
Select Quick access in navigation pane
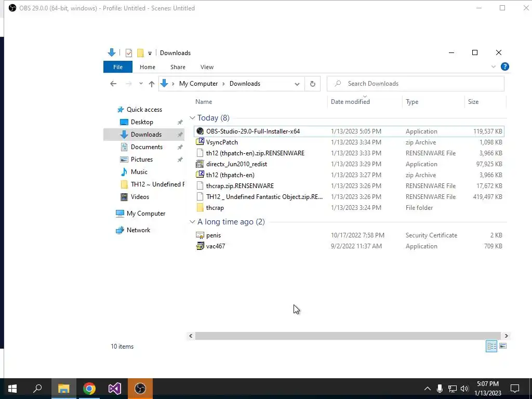point(144,110)
